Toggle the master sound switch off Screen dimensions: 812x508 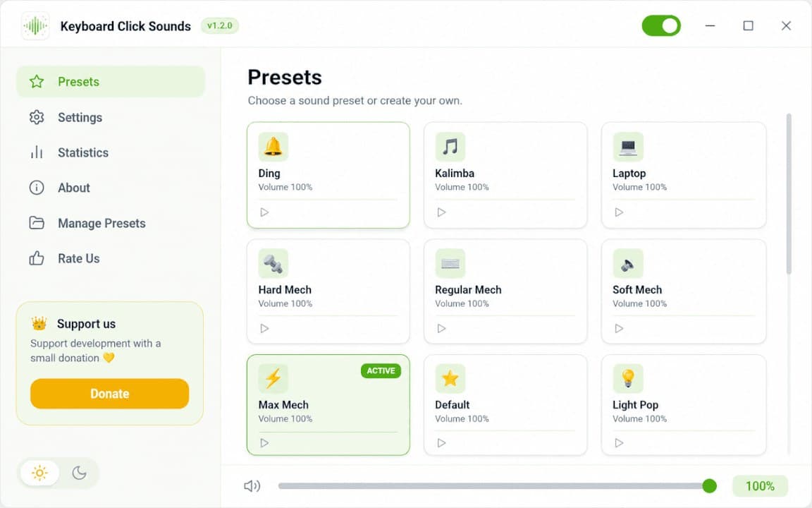click(661, 25)
